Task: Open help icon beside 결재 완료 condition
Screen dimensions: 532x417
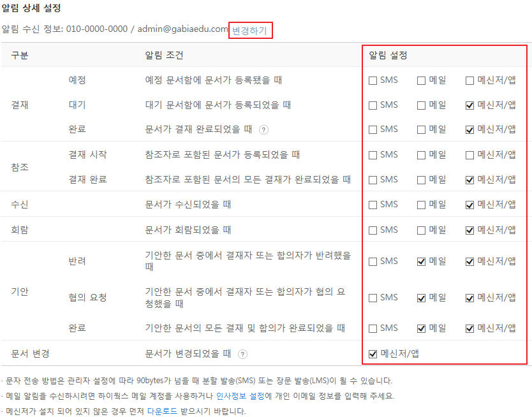Action: [x=263, y=129]
